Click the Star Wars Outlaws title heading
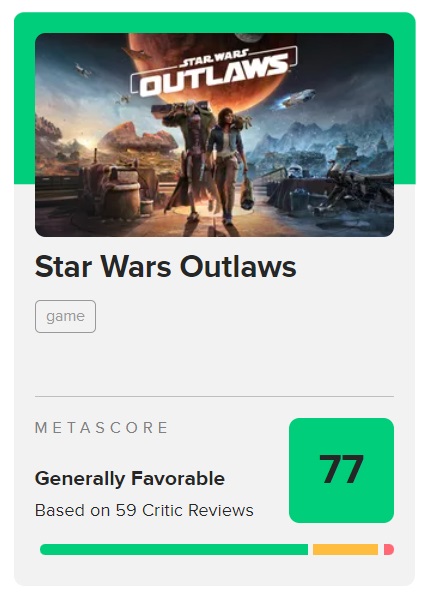This screenshot has width=425, height=599. pyautogui.click(x=165, y=266)
